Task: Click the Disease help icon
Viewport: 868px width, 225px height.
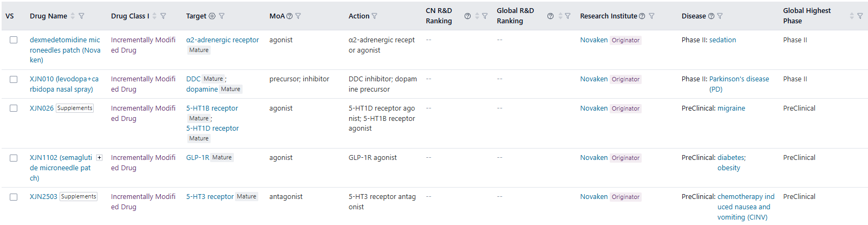Action: pyautogui.click(x=711, y=16)
